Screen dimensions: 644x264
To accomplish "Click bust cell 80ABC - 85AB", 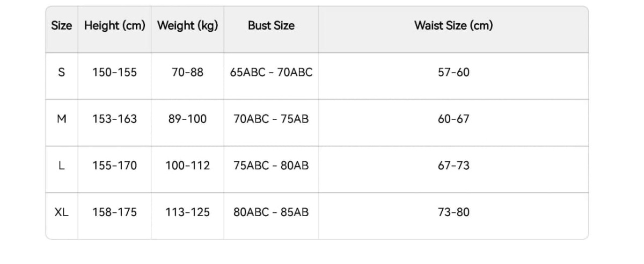I will (271, 212).
